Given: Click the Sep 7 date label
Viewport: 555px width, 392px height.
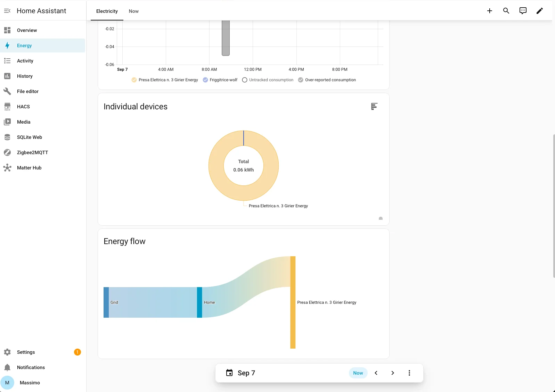Looking at the screenshot, I should click(x=246, y=373).
